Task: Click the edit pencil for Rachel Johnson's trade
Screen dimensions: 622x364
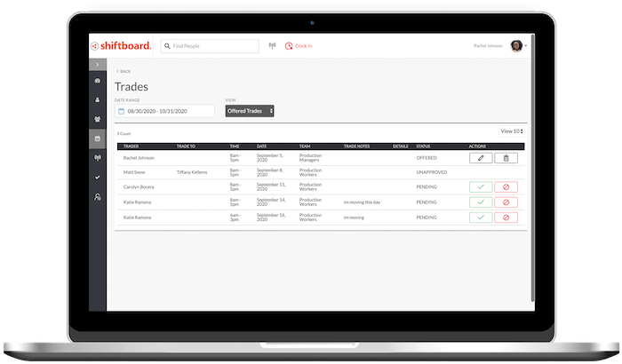Action: click(x=481, y=158)
